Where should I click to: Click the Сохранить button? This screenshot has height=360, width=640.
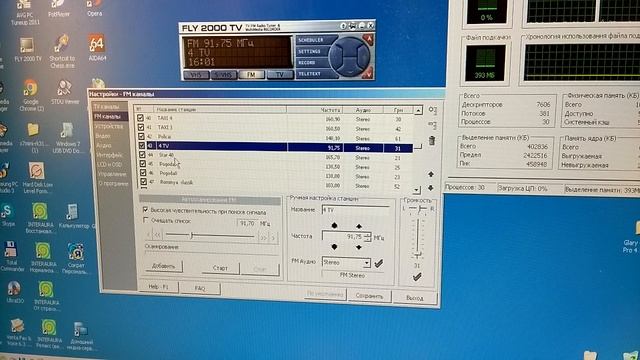pyautogui.click(x=369, y=296)
